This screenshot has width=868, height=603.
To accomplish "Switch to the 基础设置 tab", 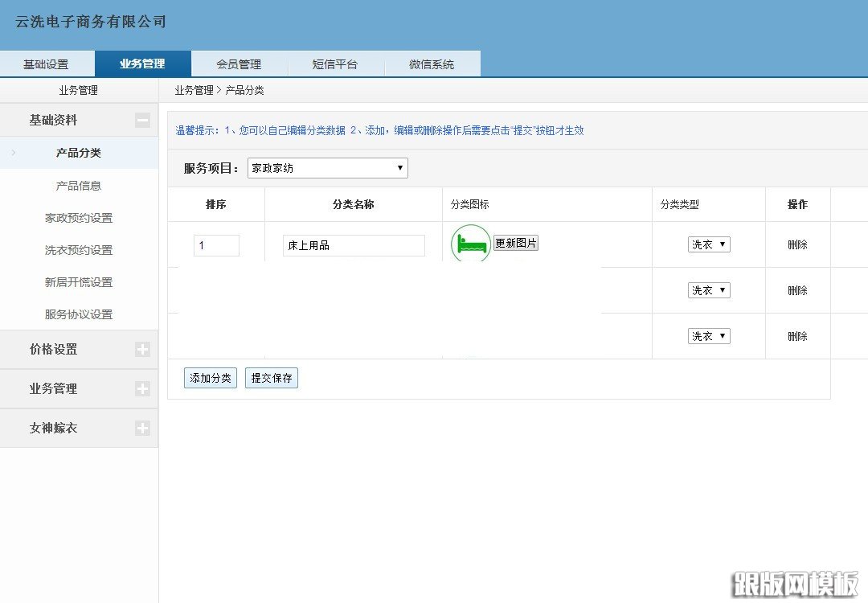I will pyautogui.click(x=47, y=63).
